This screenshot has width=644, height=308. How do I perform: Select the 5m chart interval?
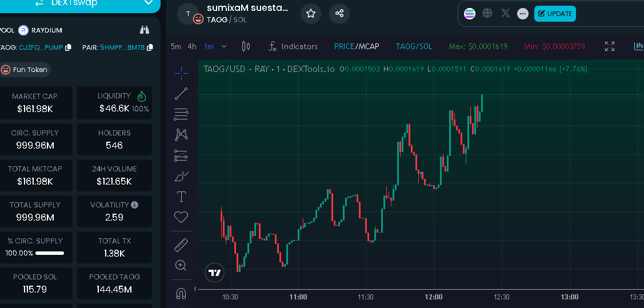pyautogui.click(x=176, y=46)
